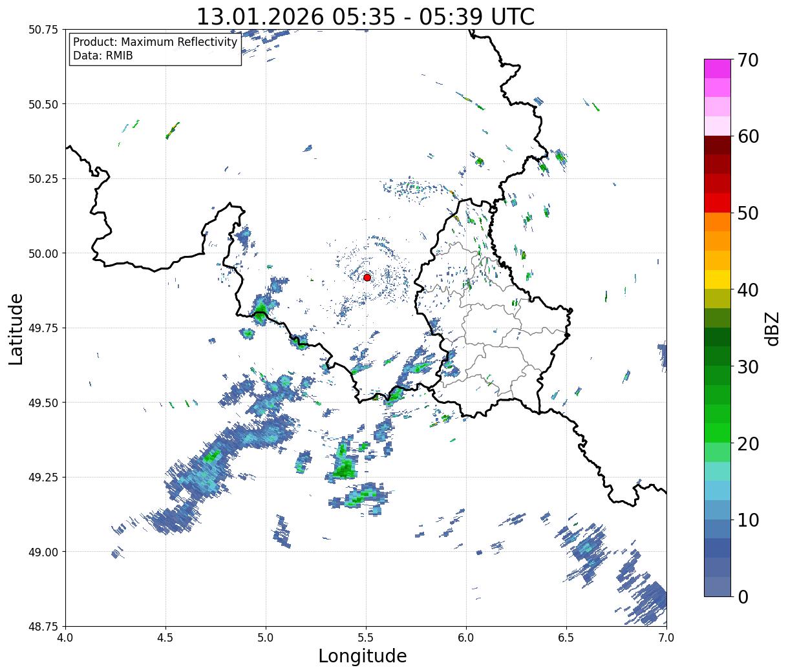Click the longitude tick label 4.0
Image resolution: width=788 pixels, height=672 pixels.
65,637
